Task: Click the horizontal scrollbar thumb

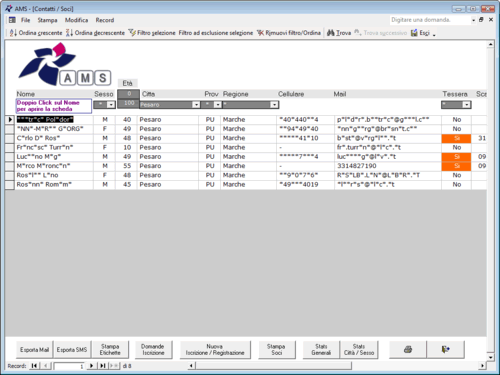Action: point(273,366)
